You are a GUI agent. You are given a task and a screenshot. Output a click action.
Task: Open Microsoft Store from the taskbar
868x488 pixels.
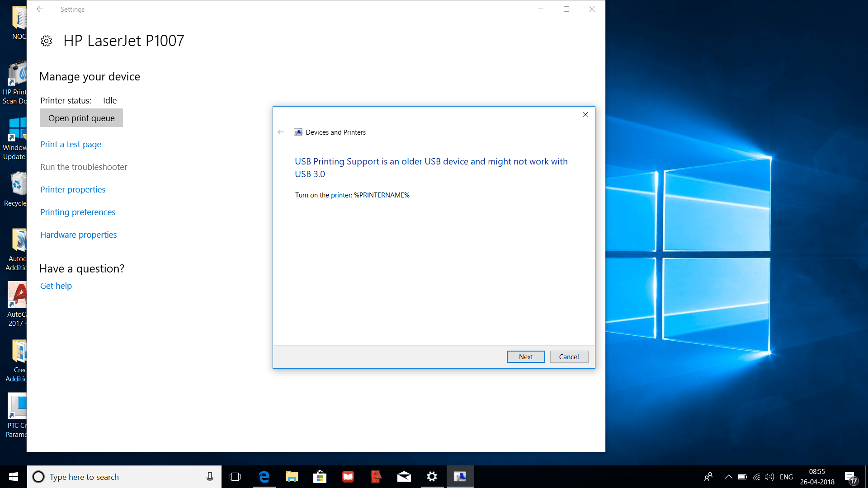pos(320,477)
